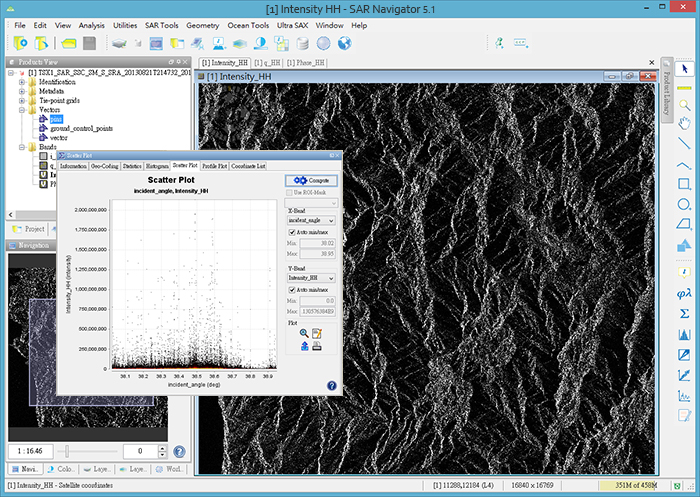Click the zoom magnifier icon under Plot
The height and width of the screenshot is (497, 700).
pos(304,333)
